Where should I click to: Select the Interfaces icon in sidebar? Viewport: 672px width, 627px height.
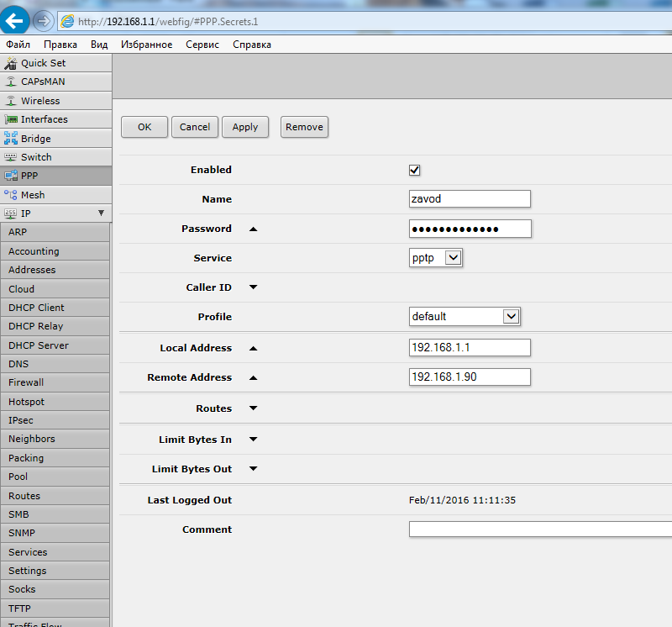coord(11,119)
